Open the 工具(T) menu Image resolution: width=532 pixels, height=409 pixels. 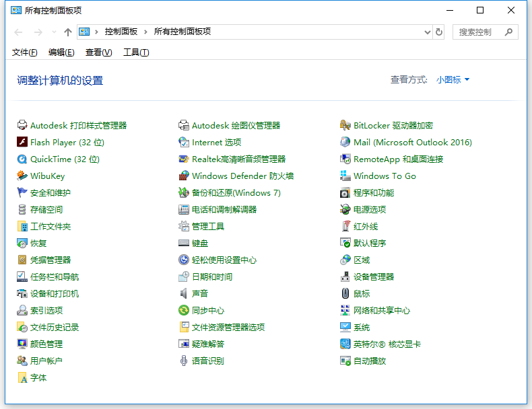[136, 52]
